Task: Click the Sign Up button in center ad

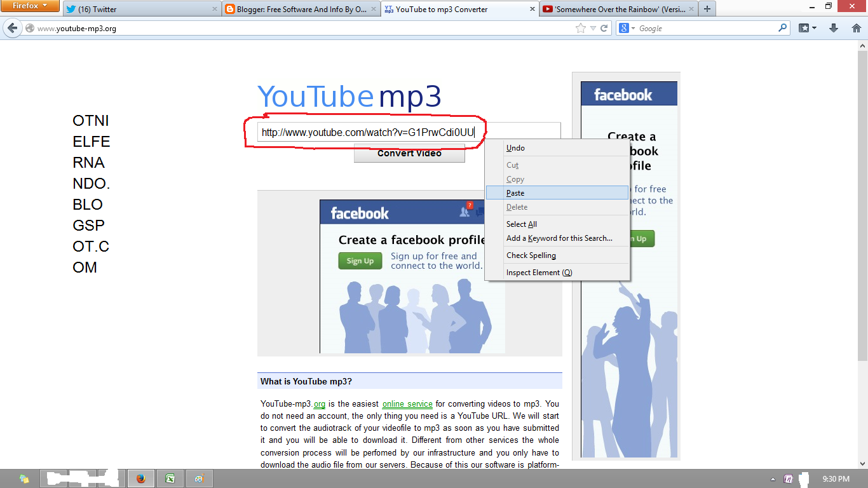Action: pos(360,261)
